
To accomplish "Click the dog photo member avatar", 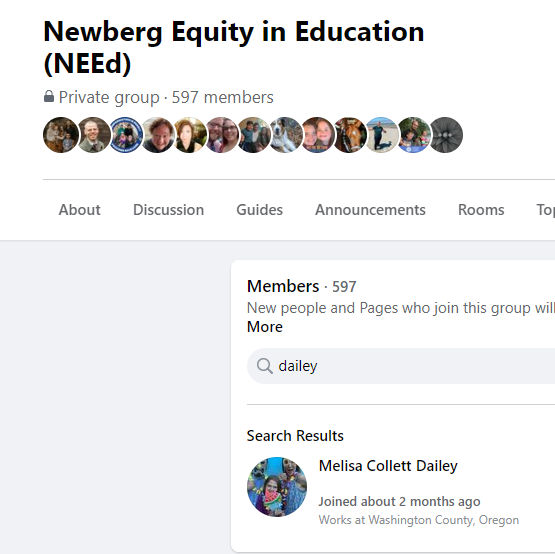I will pyautogui.click(x=285, y=135).
